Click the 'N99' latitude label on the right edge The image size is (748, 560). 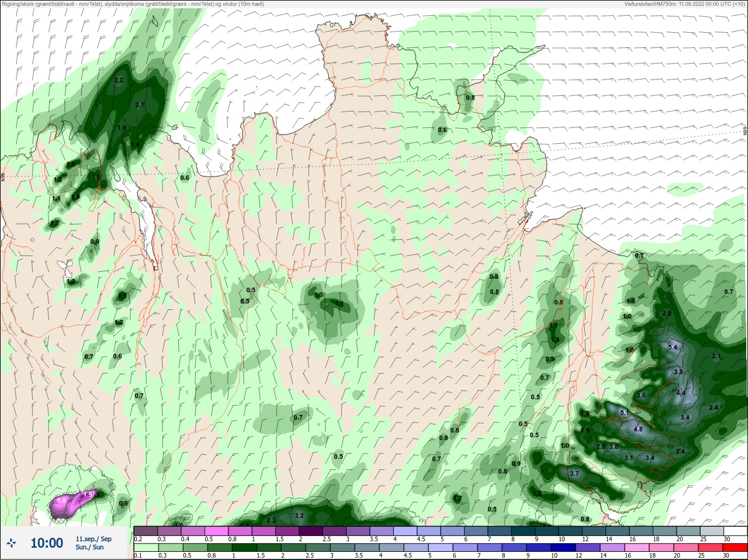tap(745, 132)
